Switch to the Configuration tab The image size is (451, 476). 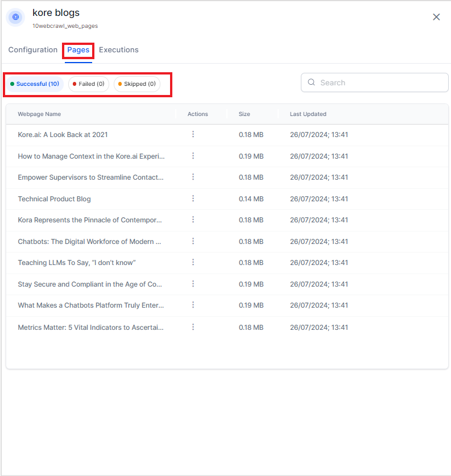33,50
